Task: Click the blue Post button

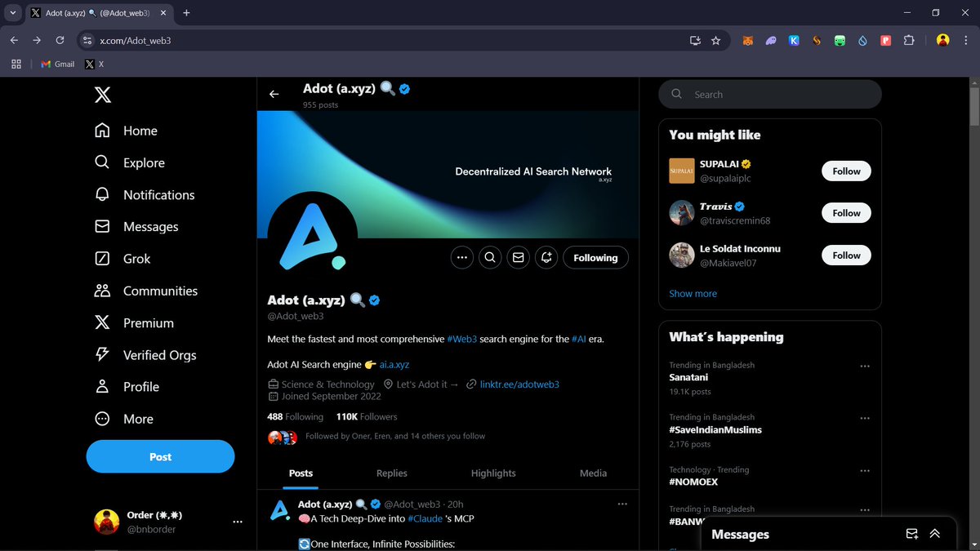Action: 160,456
